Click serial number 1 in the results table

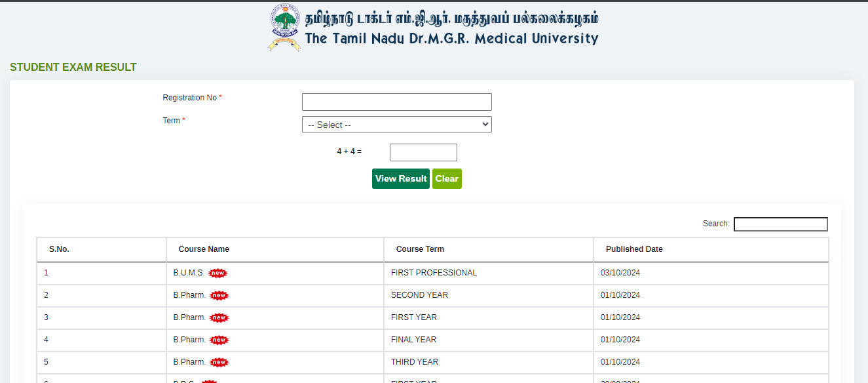[46, 273]
